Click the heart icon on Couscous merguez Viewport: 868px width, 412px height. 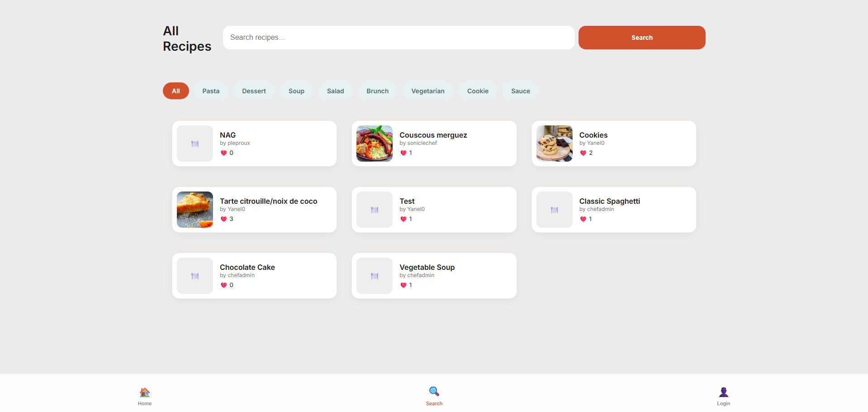403,153
